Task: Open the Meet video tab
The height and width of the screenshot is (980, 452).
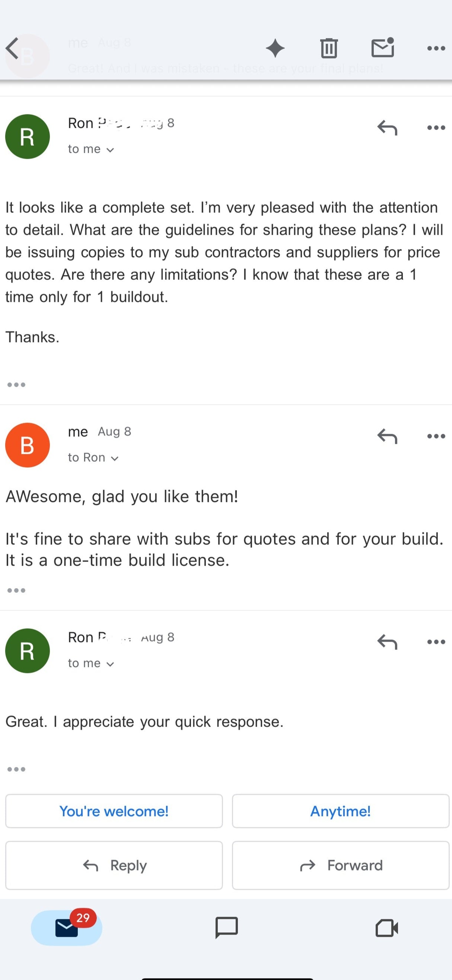Action: 386,928
